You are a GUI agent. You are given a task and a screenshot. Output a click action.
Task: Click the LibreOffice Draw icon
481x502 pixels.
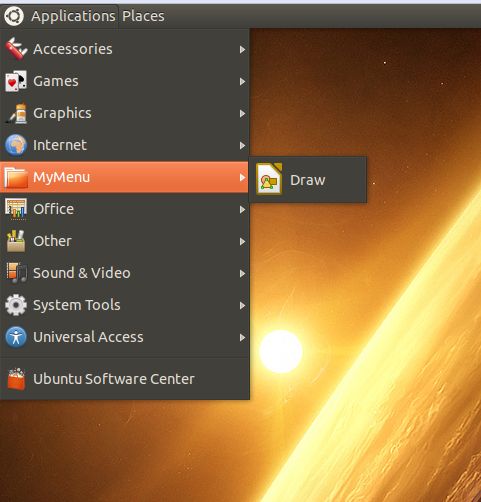point(269,179)
